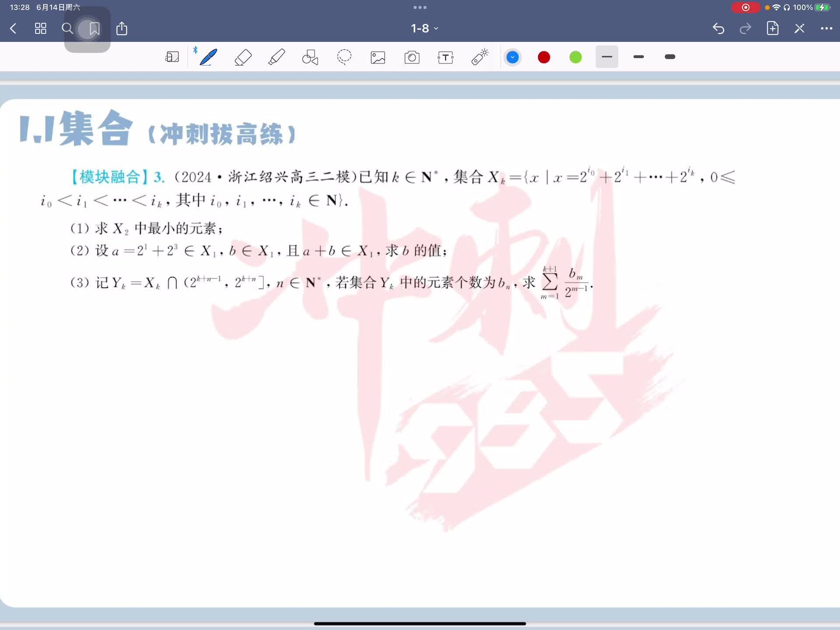Toggle the read-only mode icon
Image resolution: width=840 pixels, height=630 pixels.
point(172,57)
